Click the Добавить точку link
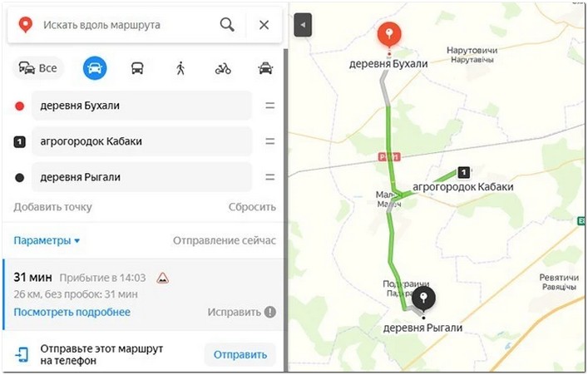Screen dimensions: 588x375 53,207
